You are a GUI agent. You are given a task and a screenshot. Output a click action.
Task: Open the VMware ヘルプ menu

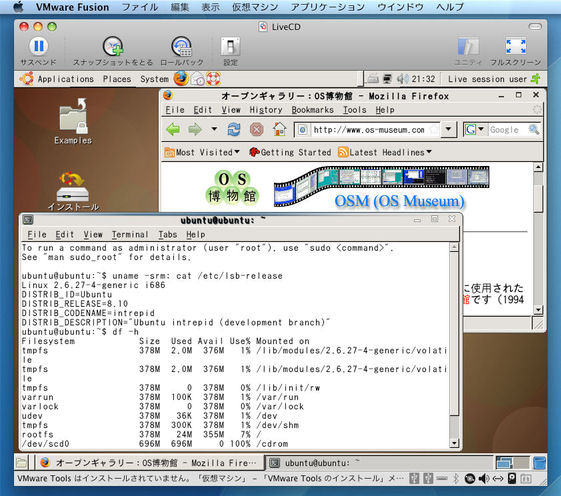tap(450, 7)
